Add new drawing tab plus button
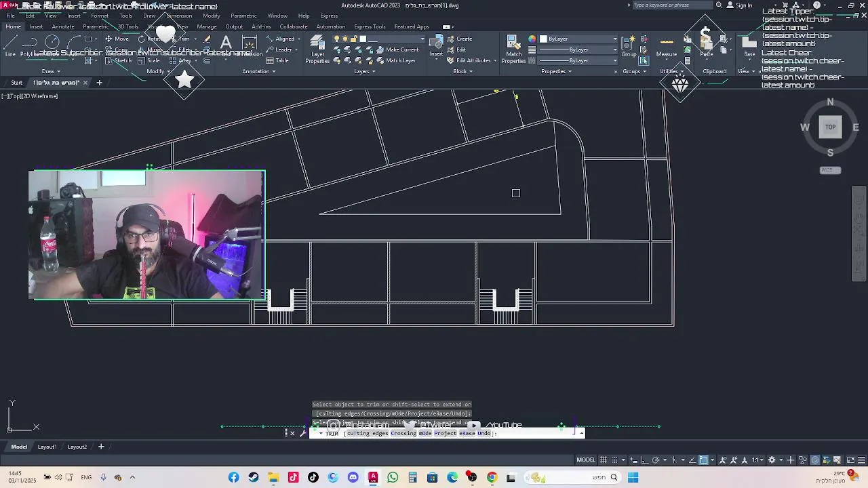868x488 pixels. tap(99, 83)
